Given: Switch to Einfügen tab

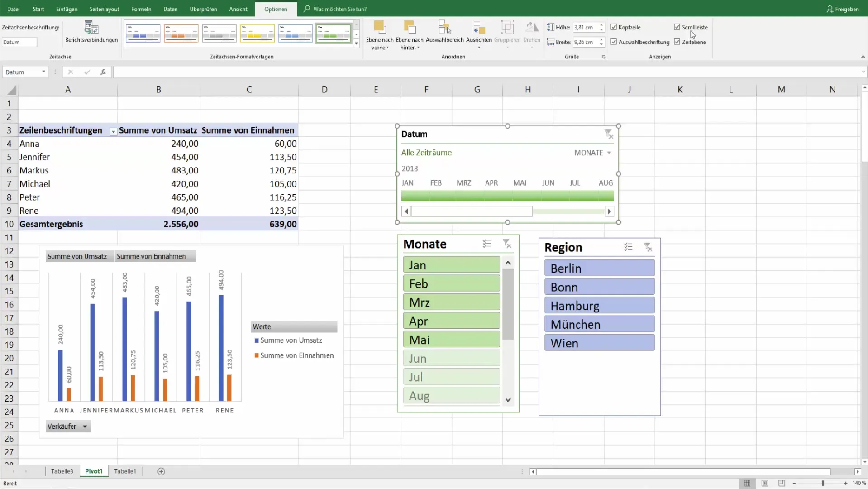Looking at the screenshot, I should click(x=67, y=9).
